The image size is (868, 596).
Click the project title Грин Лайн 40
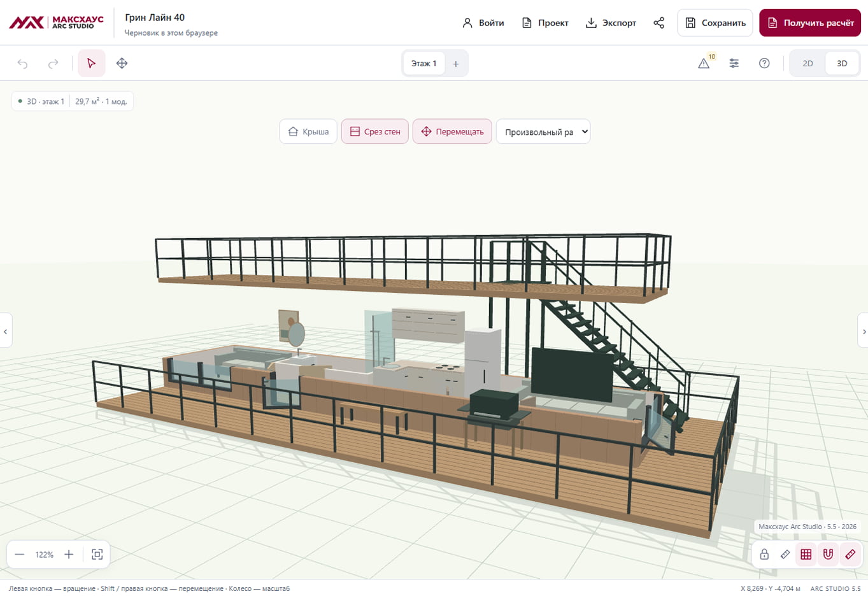[x=155, y=17]
